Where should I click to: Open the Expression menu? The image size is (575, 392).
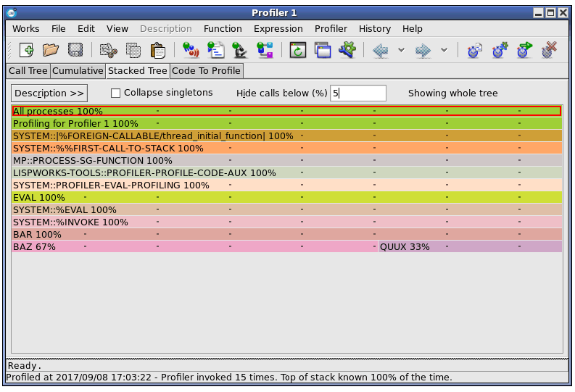(x=278, y=28)
